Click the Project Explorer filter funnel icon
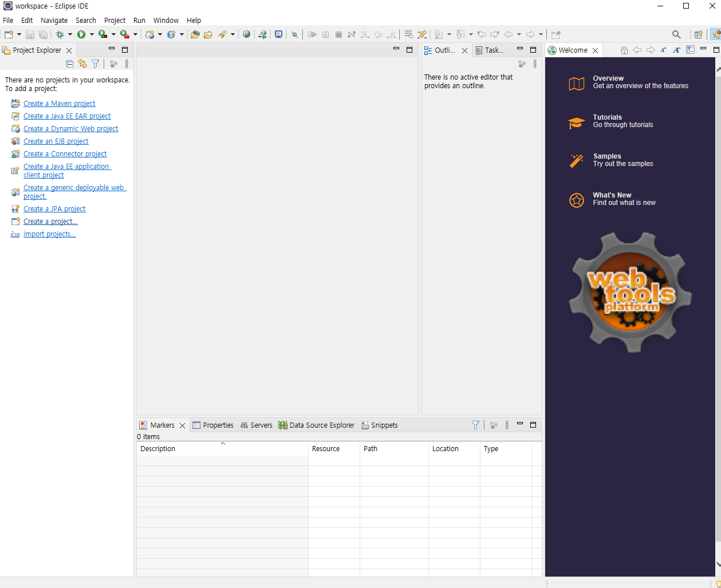The height and width of the screenshot is (588, 721). pos(96,64)
